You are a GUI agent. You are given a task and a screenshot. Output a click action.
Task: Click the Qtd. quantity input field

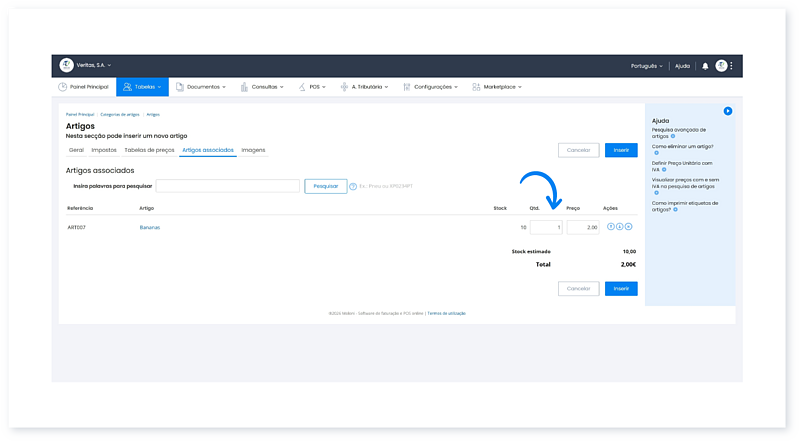[x=546, y=227]
